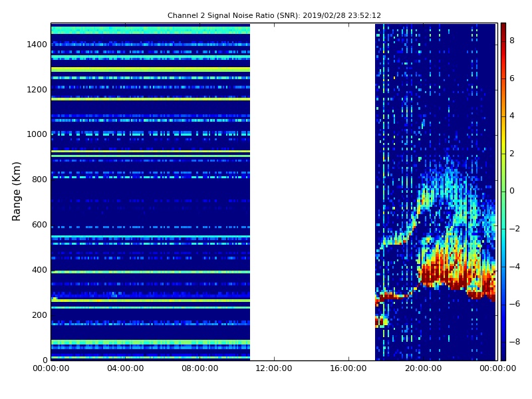Click the 04:00:00 time axis label

click(x=126, y=368)
